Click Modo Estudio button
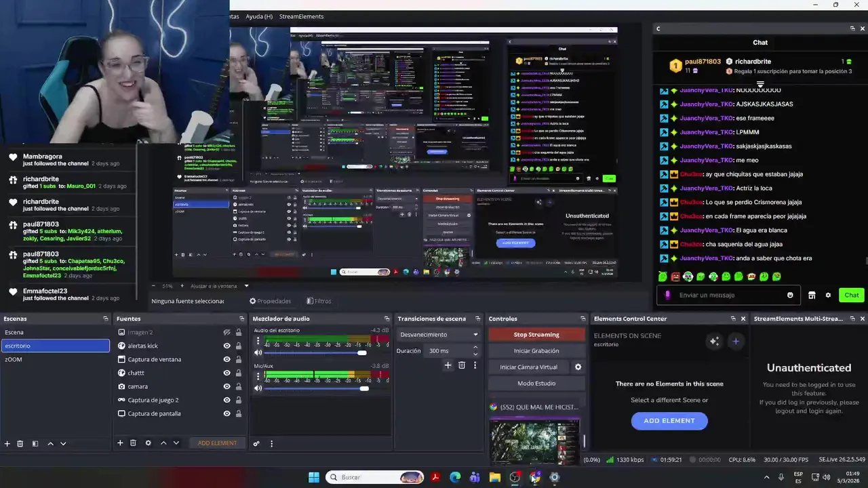 click(536, 383)
